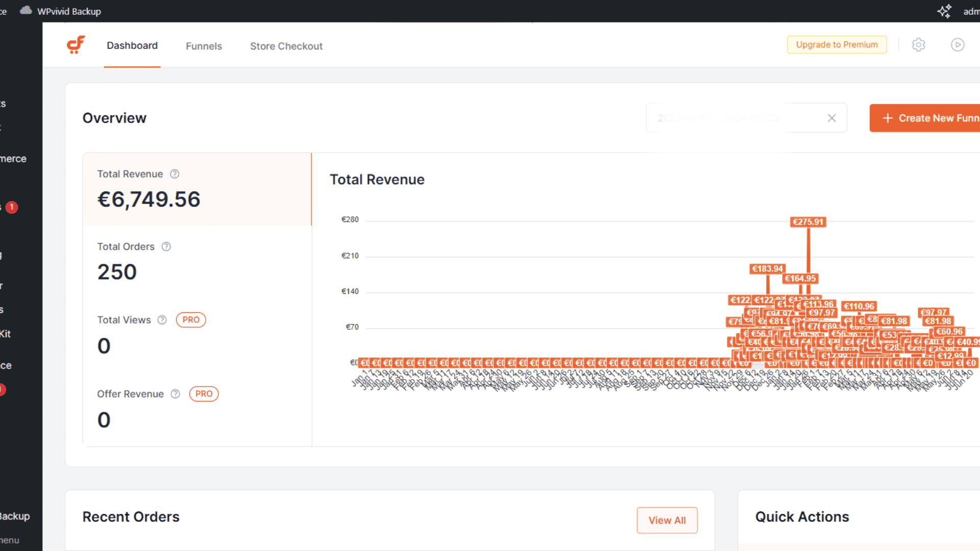This screenshot has width=980, height=551.
Task: Click the AI sparkle icon in admin bar
Action: (944, 11)
